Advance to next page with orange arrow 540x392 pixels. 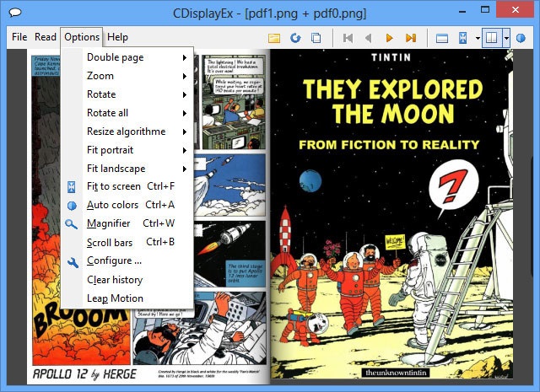tap(390, 38)
